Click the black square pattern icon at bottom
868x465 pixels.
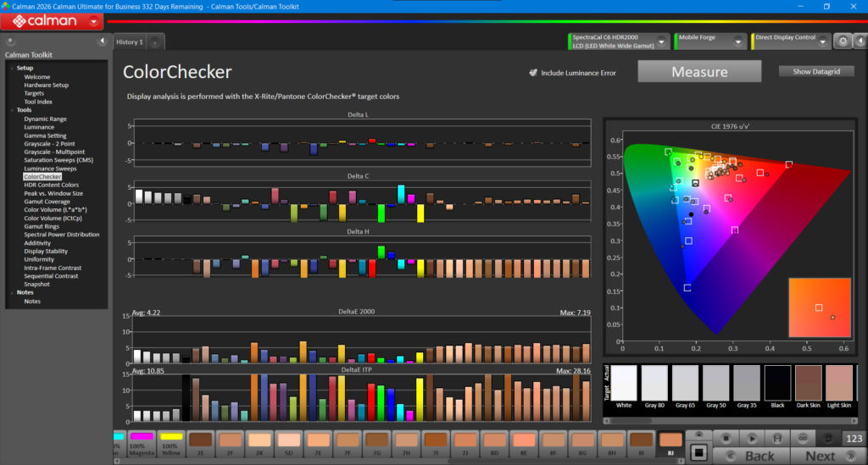[698, 453]
